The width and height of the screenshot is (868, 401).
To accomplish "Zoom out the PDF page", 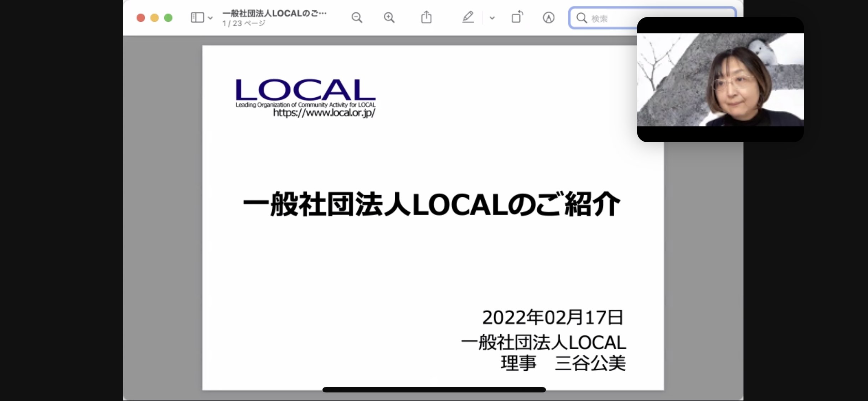I will pyautogui.click(x=357, y=17).
